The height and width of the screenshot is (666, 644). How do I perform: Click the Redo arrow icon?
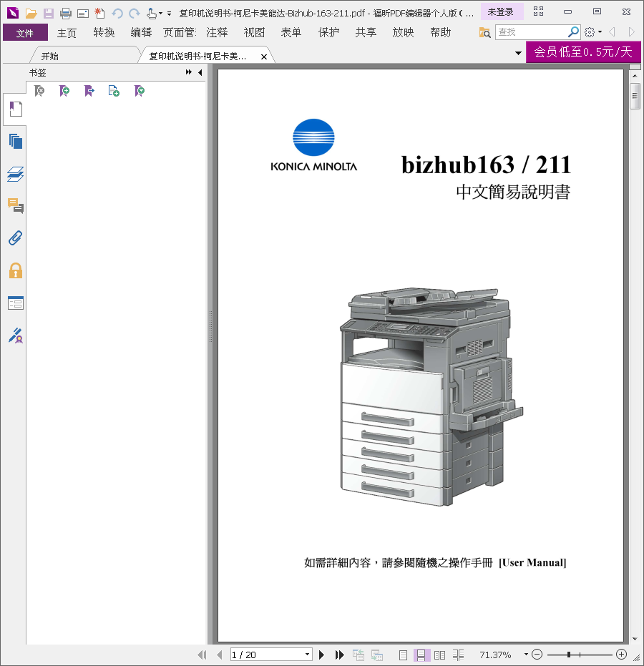135,14
